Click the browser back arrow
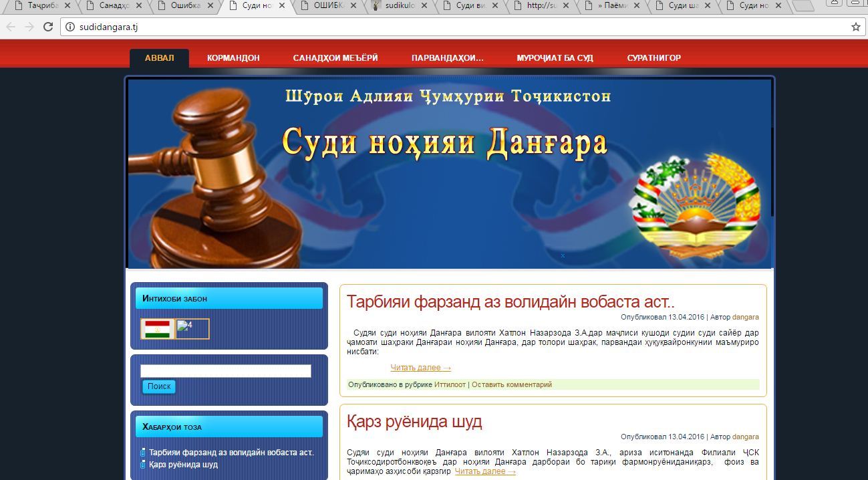This screenshot has height=480, width=868. 11,27
